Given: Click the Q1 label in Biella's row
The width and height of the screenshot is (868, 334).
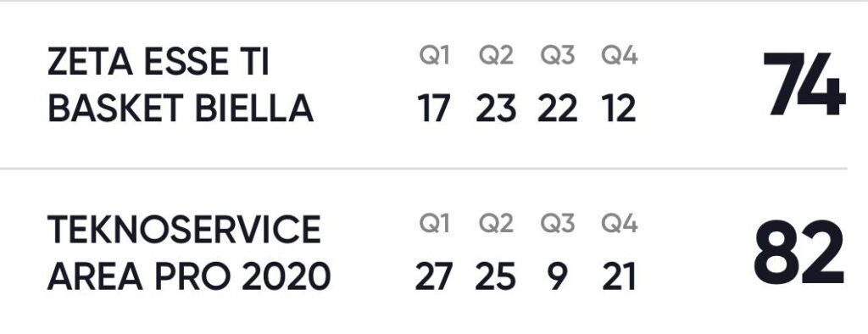Looking at the screenshot, I should pos(435,56).
